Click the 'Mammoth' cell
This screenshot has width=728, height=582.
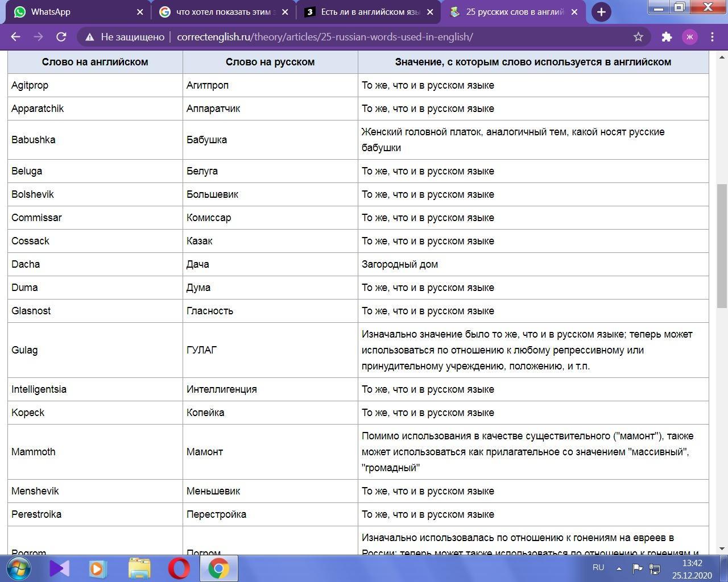click(x=95, y=452)
